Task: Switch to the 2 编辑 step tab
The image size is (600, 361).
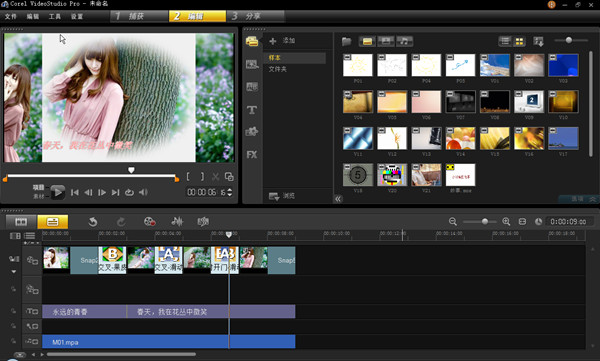Action: click(197, 16)
